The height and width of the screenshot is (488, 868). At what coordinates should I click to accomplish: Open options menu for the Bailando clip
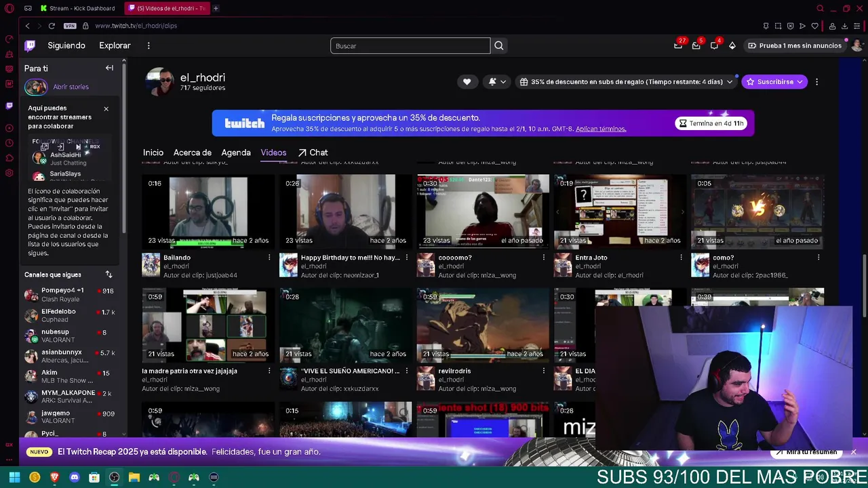269,258
